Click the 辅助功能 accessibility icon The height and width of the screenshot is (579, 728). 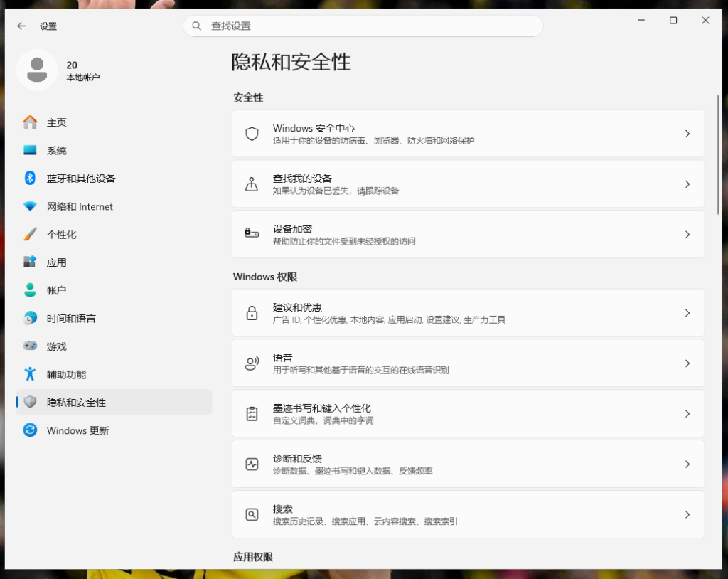(x=30, y=374)
